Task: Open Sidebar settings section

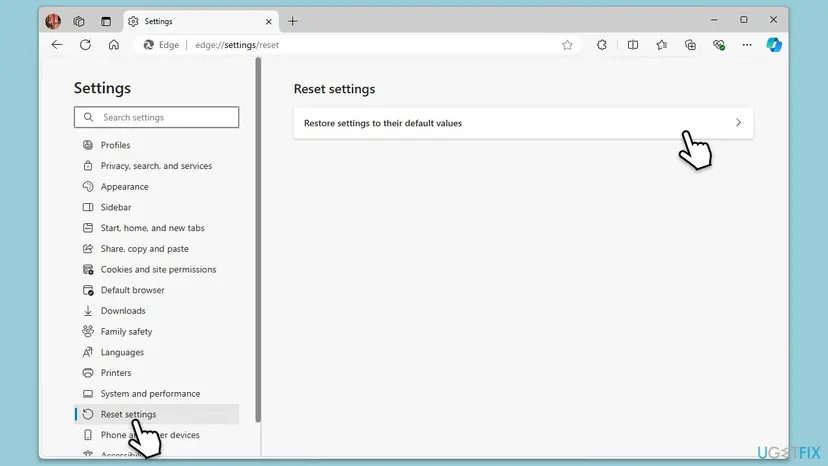Action: coord(156,207)
